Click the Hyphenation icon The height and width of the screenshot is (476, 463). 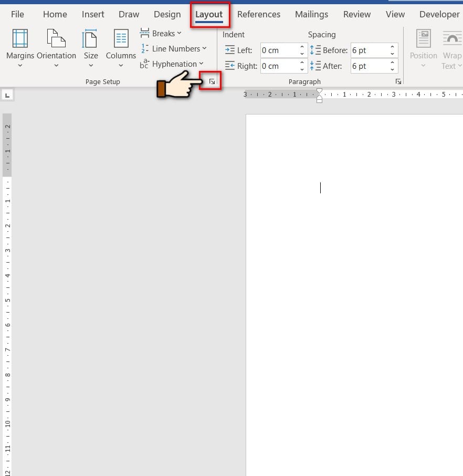tap(144, 64)
